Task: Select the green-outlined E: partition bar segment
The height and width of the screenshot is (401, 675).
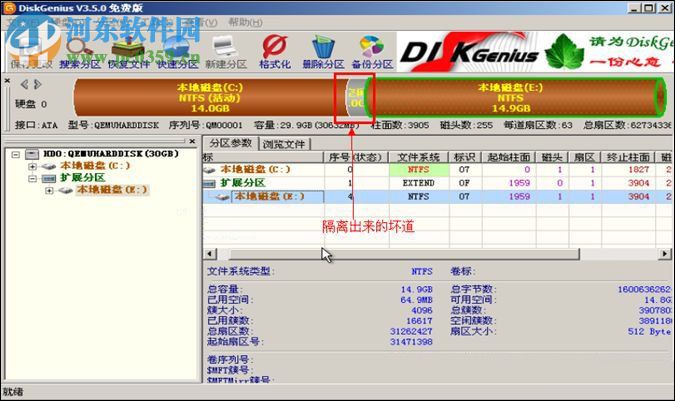Action: (515, 97)
